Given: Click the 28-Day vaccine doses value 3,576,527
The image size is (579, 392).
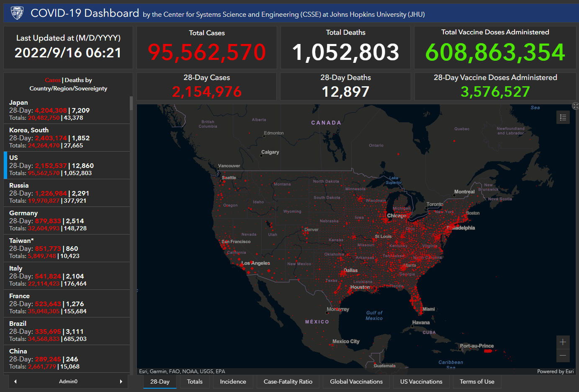Looking at the screenshot, I should tap(495, 92).
